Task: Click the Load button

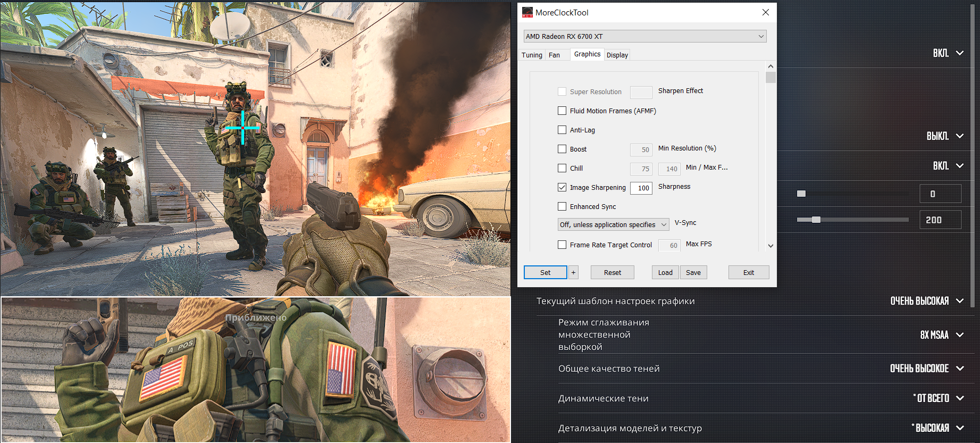Action: pyautogui.click(x=665, y=272)
